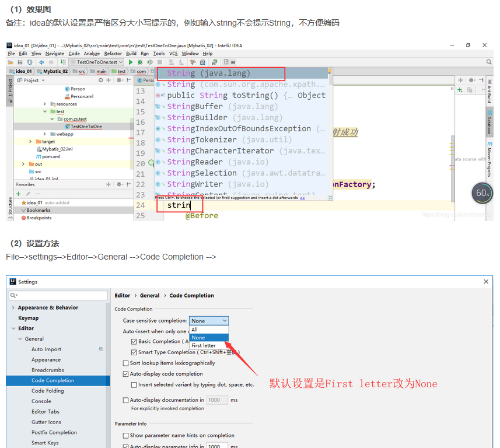Click the pi icon in completion popup
Image resolution: width=500 pixels, height=448 pixels.
[330, 198]
